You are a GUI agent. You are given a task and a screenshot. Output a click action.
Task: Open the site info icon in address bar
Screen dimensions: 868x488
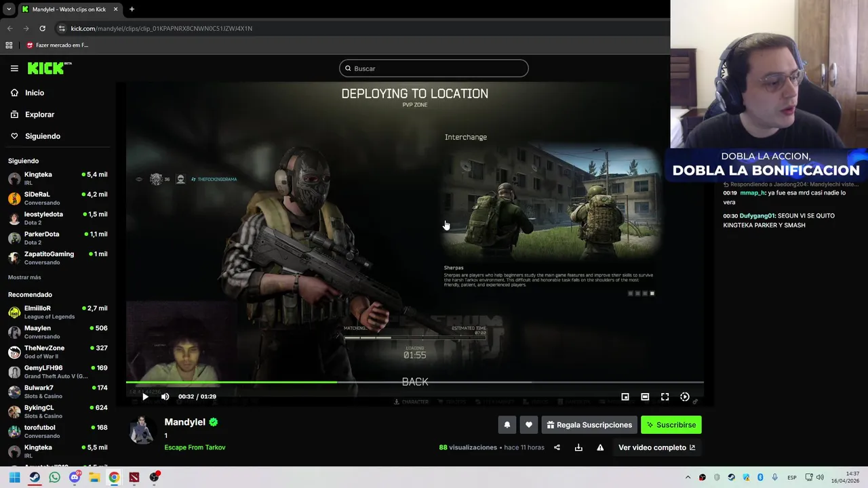pyautogui.click(x=62, y=28)
